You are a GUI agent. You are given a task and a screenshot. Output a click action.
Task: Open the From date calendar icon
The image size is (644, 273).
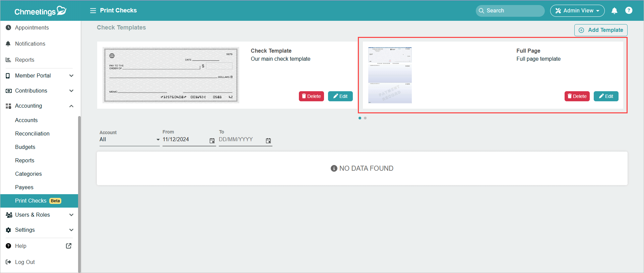[x=212, y=141]
